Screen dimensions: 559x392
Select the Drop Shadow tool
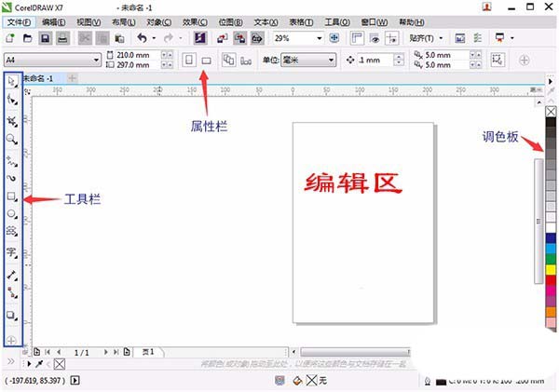(12, 316)
